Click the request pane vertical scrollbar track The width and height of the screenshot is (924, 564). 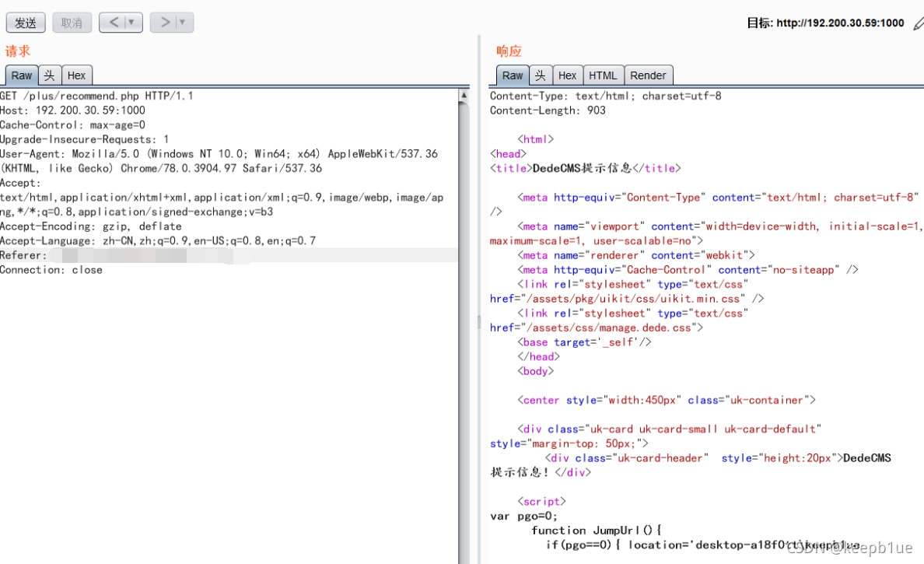click(464, 333)
